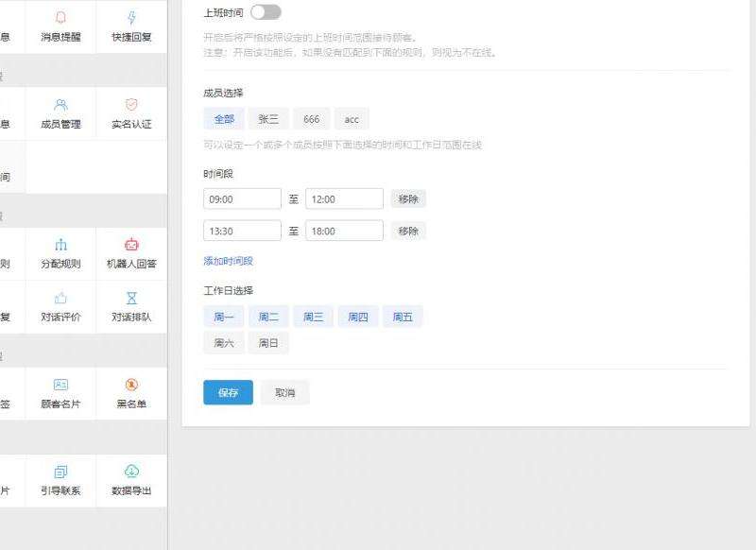Open 消息提醒 bell icon
This screenshot has height=550, width=756.
[60, 17]
